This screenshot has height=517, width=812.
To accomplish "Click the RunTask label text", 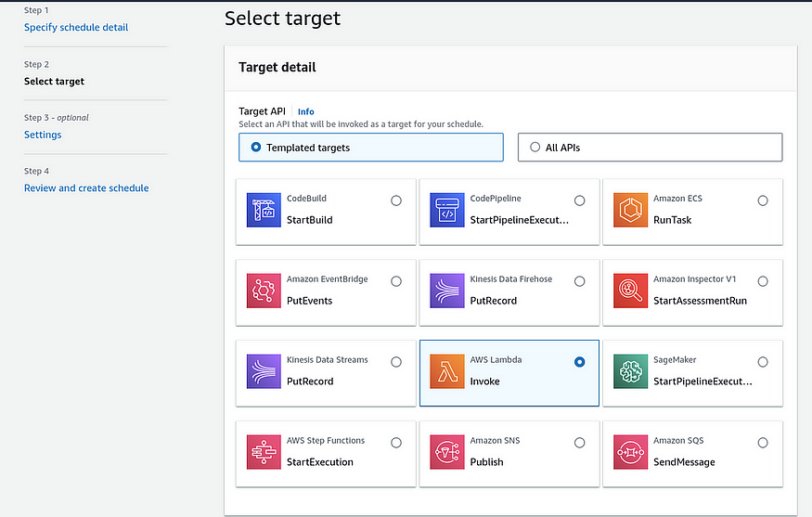I will [672, 220].
